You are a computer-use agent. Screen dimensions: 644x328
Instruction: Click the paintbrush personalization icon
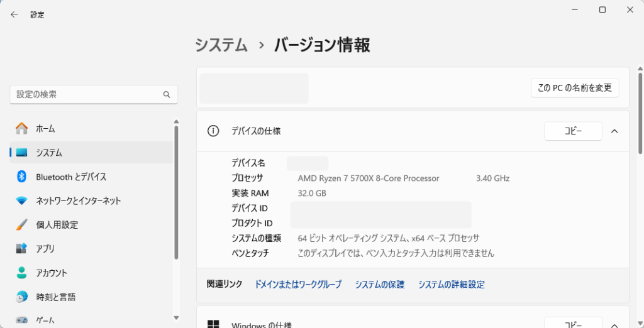point(22,225)
